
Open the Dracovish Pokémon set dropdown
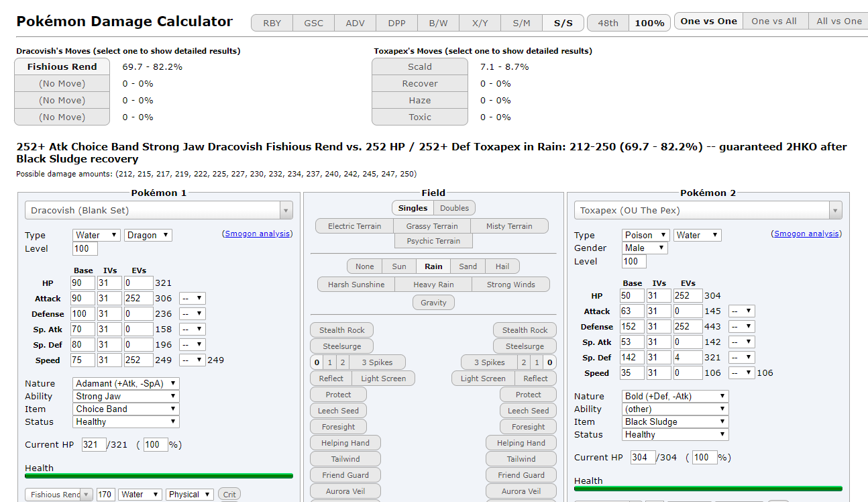click(158, 210)
